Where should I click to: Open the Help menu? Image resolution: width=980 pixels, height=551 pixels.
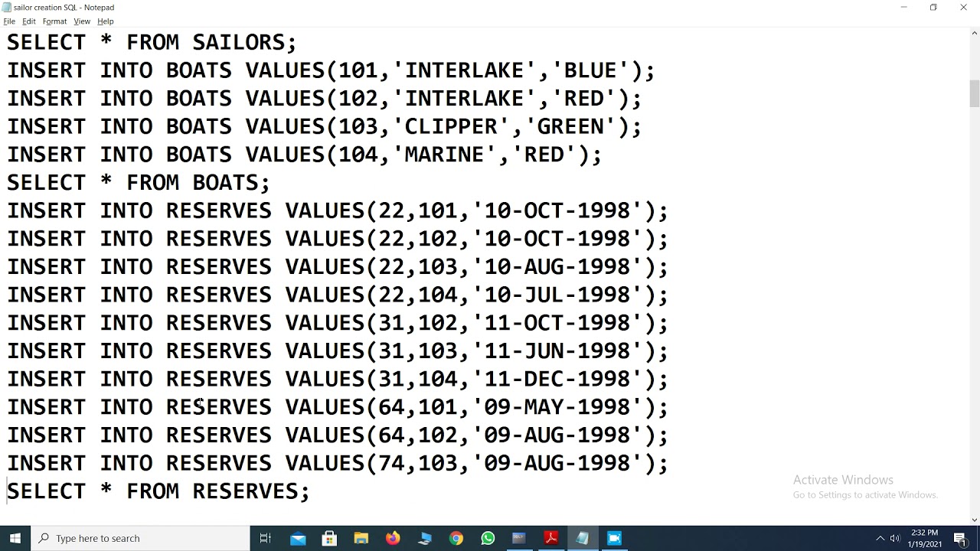(106, 21)
